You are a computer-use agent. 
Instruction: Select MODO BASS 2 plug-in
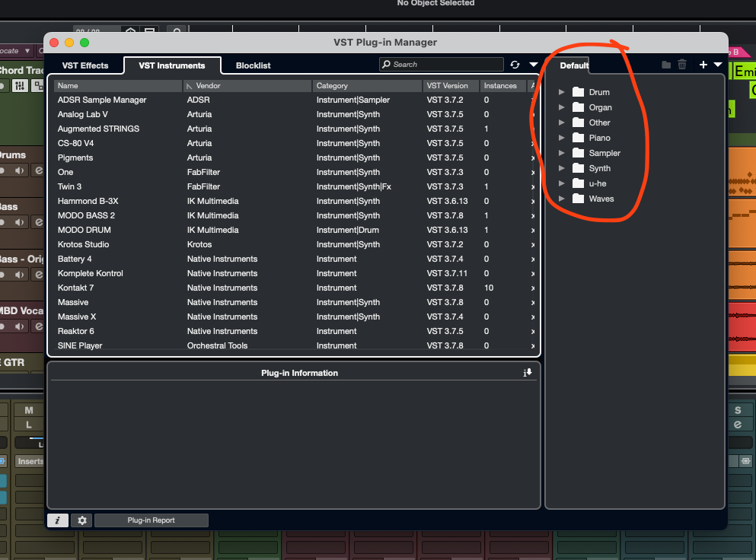[294, 215]
